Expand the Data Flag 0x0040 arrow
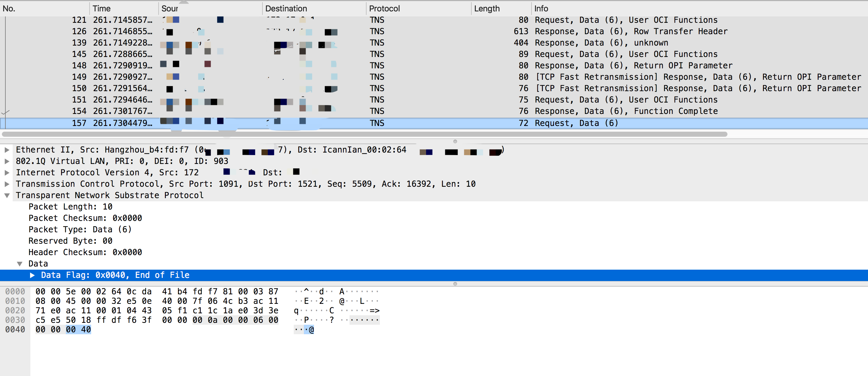Image resolution: width=868 pixels, height=376 pixels. (32, 275)
